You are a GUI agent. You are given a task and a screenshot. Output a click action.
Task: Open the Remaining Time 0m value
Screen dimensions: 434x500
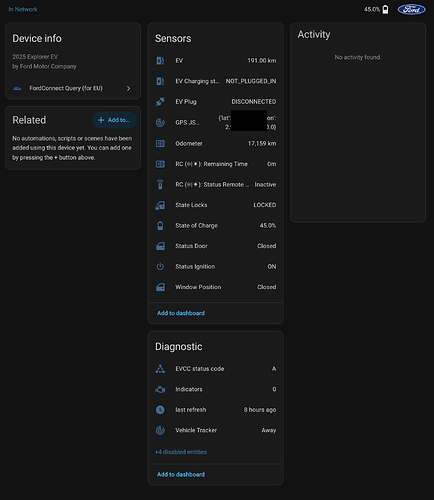click(x=272, y=164)
